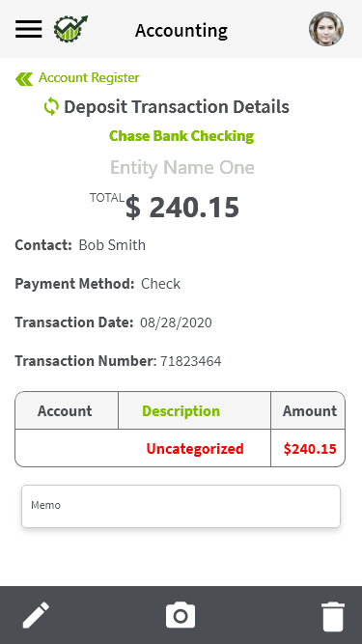Click the Accounting page title
The image size is (362, 644).
coord(181,30)
